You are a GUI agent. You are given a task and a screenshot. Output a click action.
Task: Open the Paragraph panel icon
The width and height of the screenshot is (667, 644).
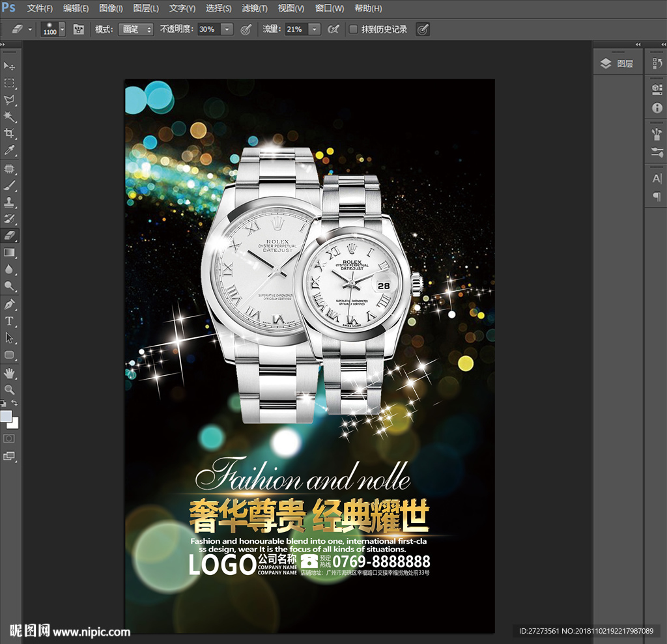pos(657,197)
